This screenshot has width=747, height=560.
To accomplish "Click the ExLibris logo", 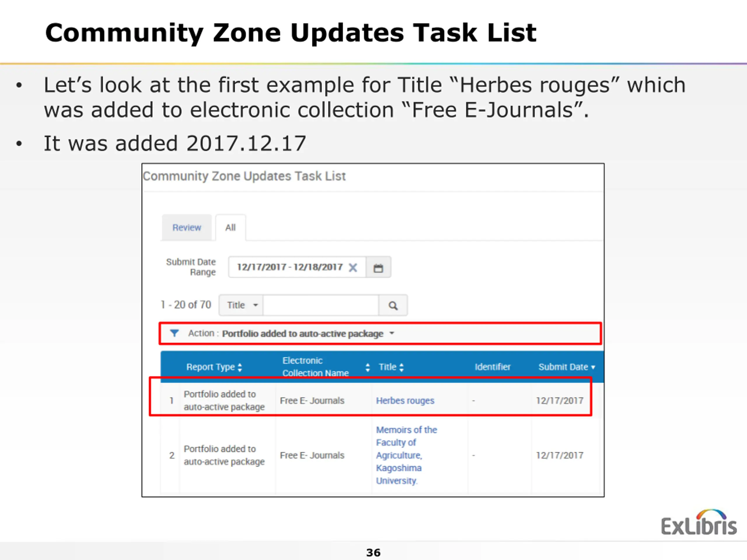I will click(699, 522).
